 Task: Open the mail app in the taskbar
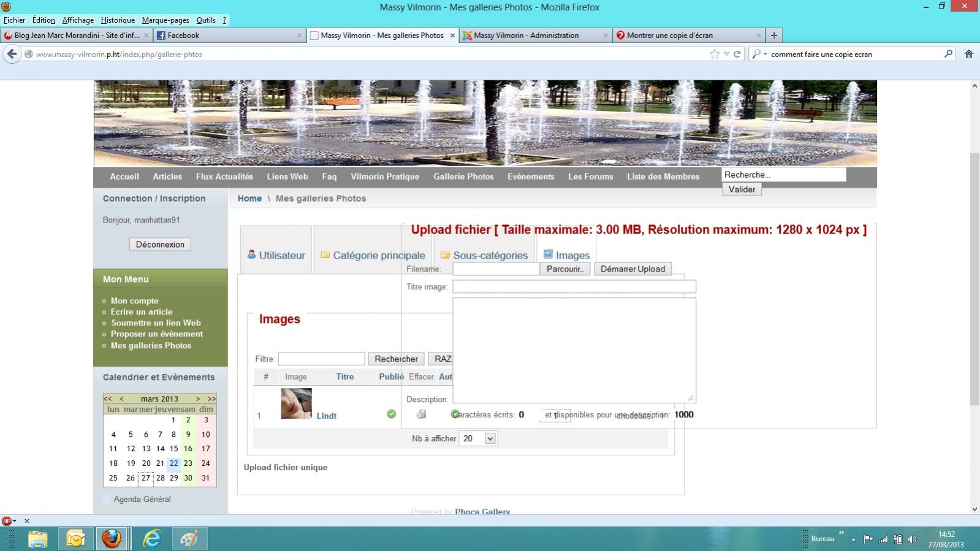[x=75, y=539]
